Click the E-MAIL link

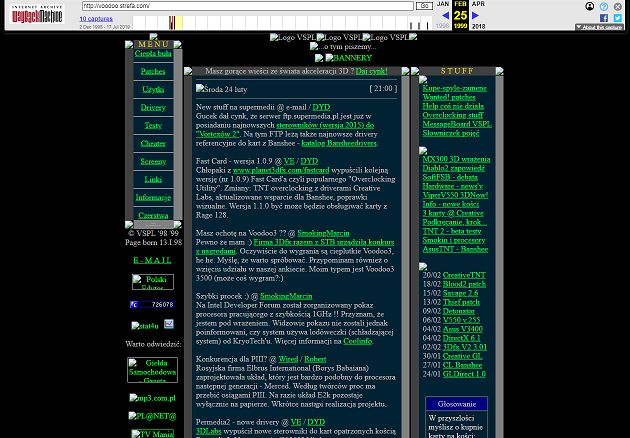[x=152, y=260]
